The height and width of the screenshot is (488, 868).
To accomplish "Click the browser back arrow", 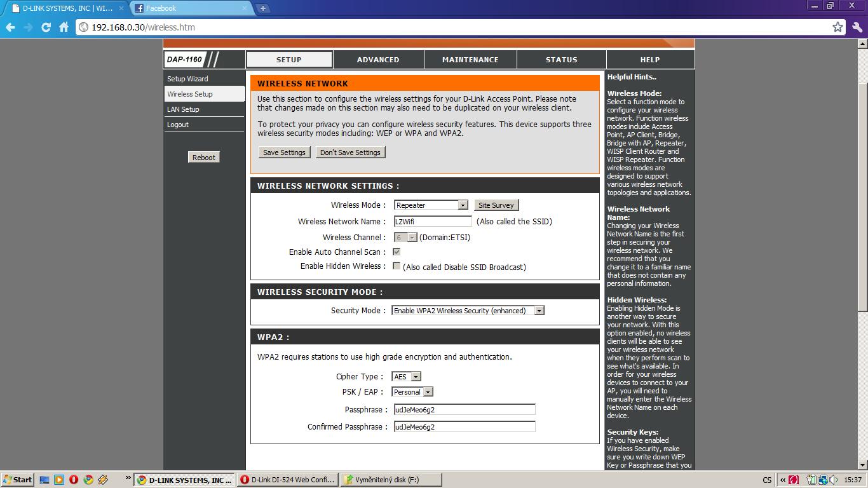I will coord(10,27).
